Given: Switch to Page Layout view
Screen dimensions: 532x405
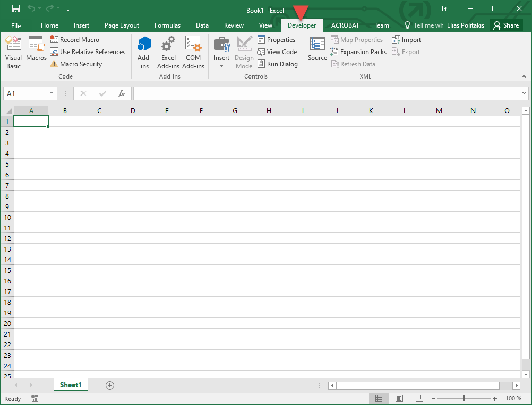Looking at the screenshot, I should coord(399,399).
